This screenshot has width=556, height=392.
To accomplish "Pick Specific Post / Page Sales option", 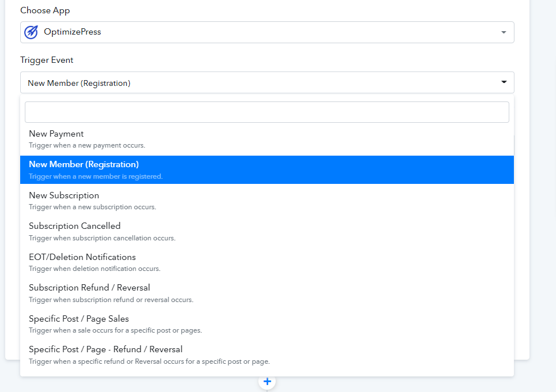I will pyautogui.click(x=266, y=324).
